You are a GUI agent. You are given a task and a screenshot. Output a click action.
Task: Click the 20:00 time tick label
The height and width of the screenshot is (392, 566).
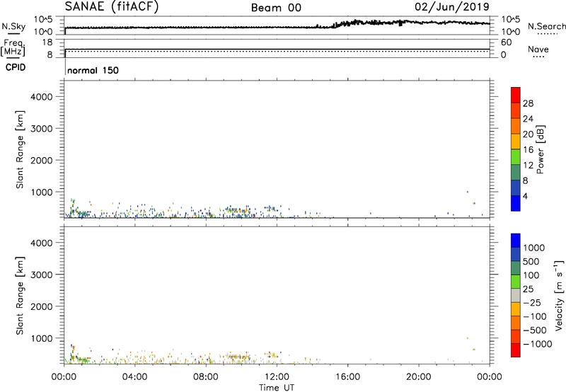click(419, 377)
